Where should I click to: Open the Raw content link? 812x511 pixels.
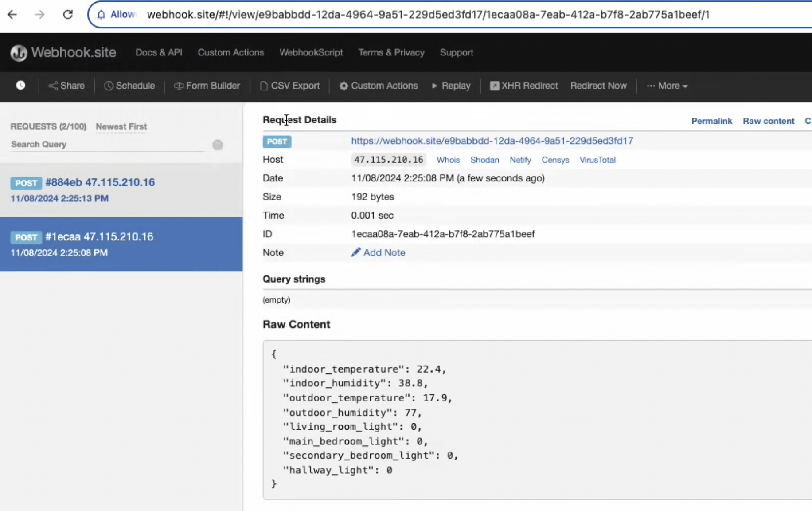point(768,121)
